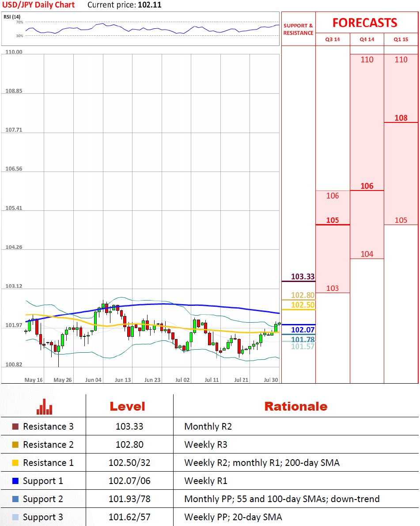Click the 100.82 price axis label
The height and width of the screenshot is (526, 420).
click(x=14, y=364)
